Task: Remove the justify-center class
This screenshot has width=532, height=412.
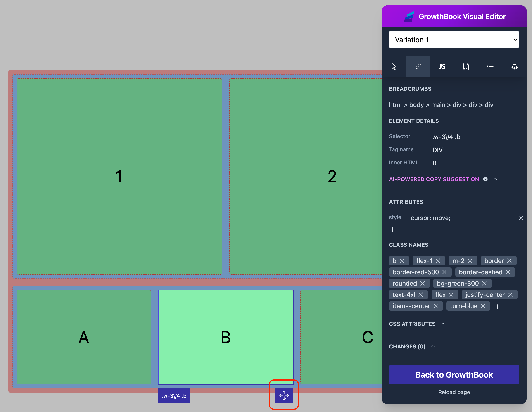Action: tap(510, 295)
